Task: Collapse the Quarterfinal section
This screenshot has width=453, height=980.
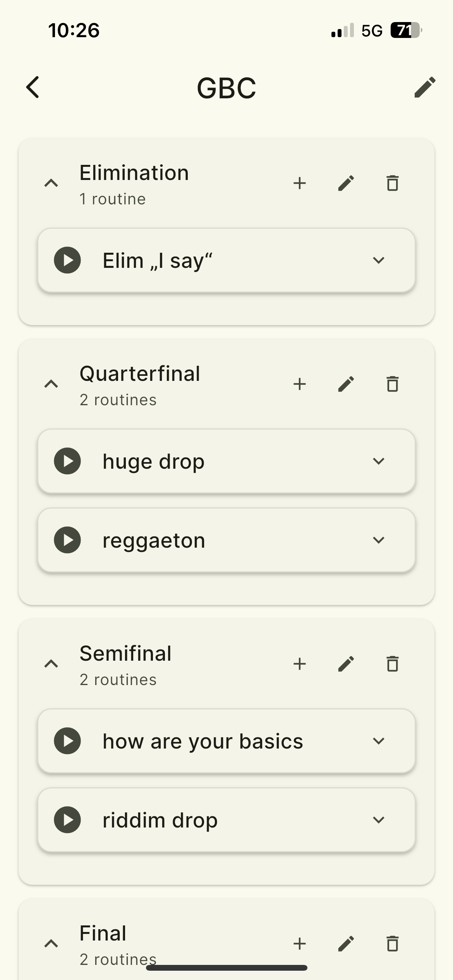Action: pos(51,384)
